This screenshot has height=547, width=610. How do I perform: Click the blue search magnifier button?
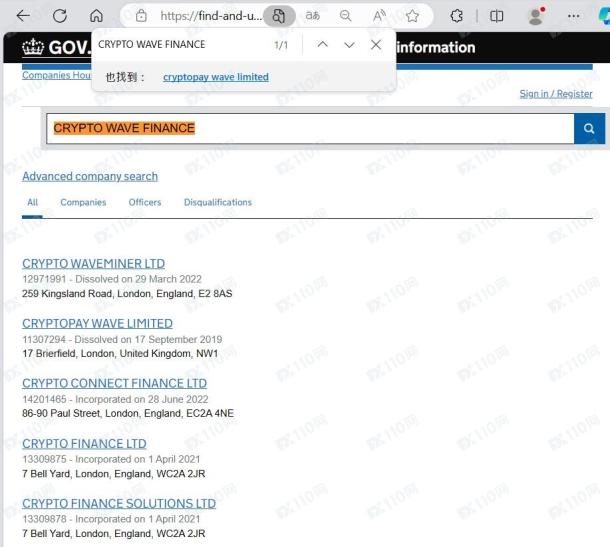(x=589, y=129)
